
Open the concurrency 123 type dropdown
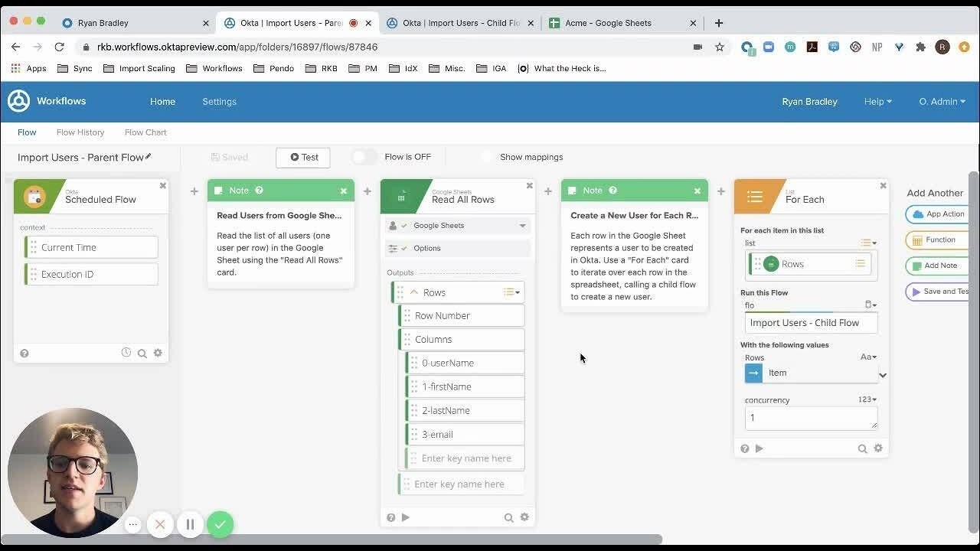tap(867, 399)
